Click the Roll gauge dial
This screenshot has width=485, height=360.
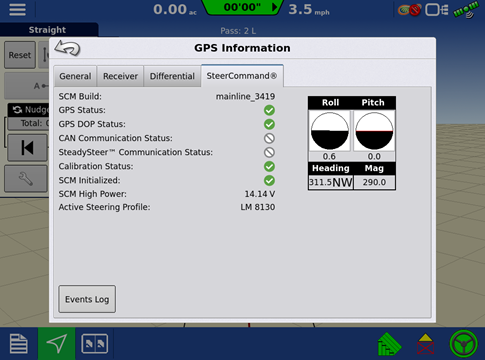click(330, 131)
